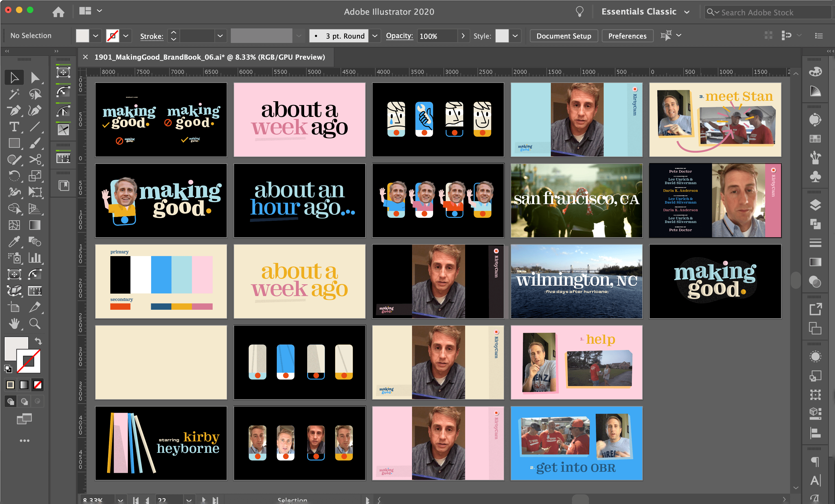Select the Hand tool
The height and width of the screenshot is (504, 835).
click(x=14, y=324)
